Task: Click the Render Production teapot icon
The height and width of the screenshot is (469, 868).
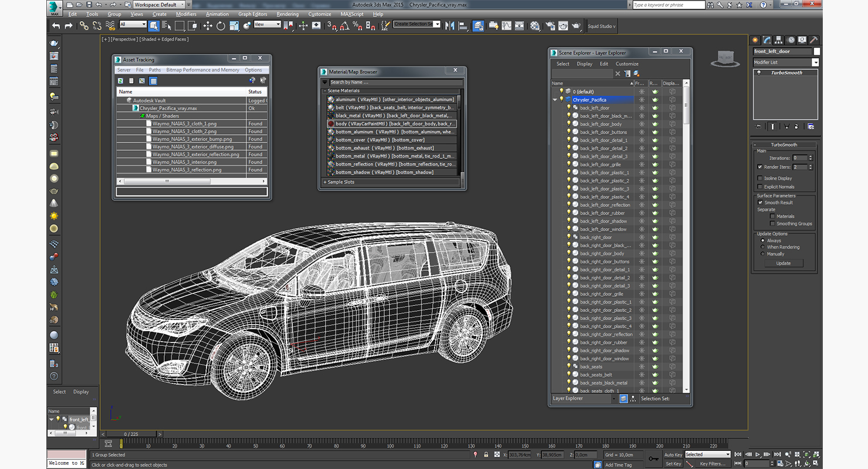Action: point(577,26)
